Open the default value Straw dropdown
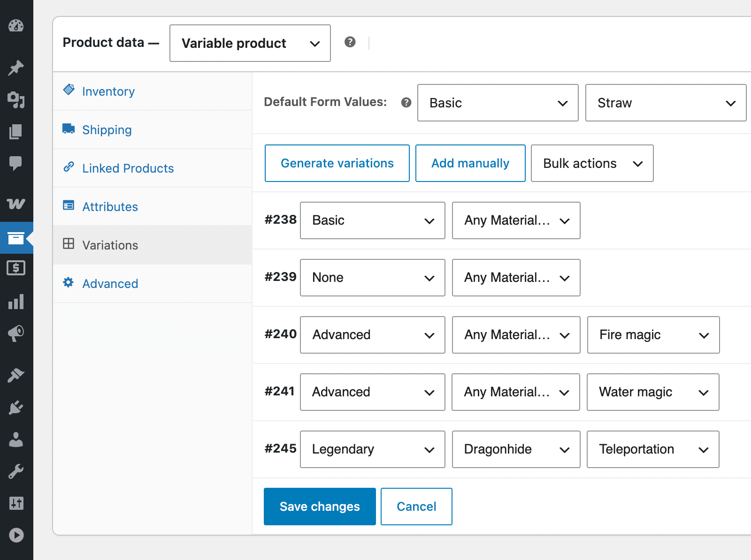The height and width of the screenshot is (560, 751). pyautogui.click(x=666, y=103)
